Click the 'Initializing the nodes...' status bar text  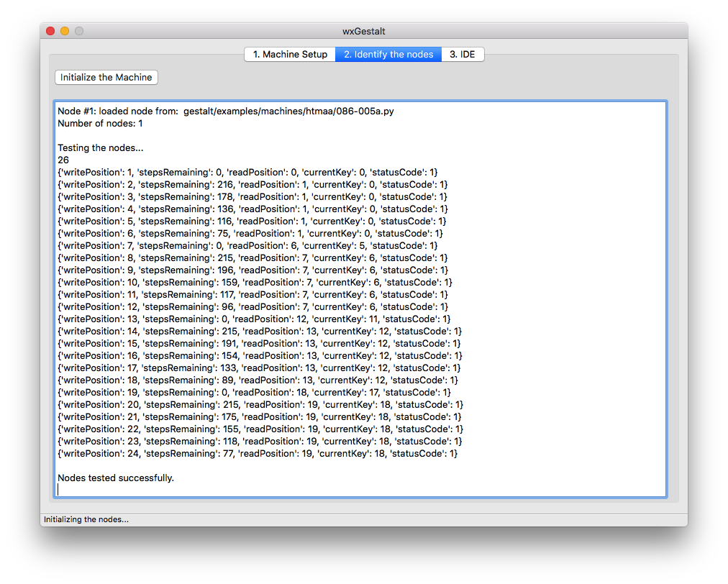click(x=86, y=519)
